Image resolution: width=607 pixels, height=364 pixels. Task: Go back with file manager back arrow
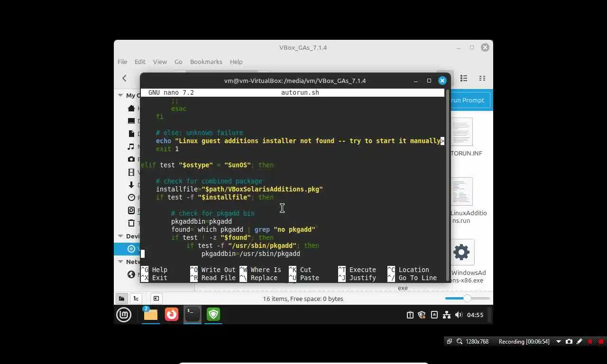[125, 78]
